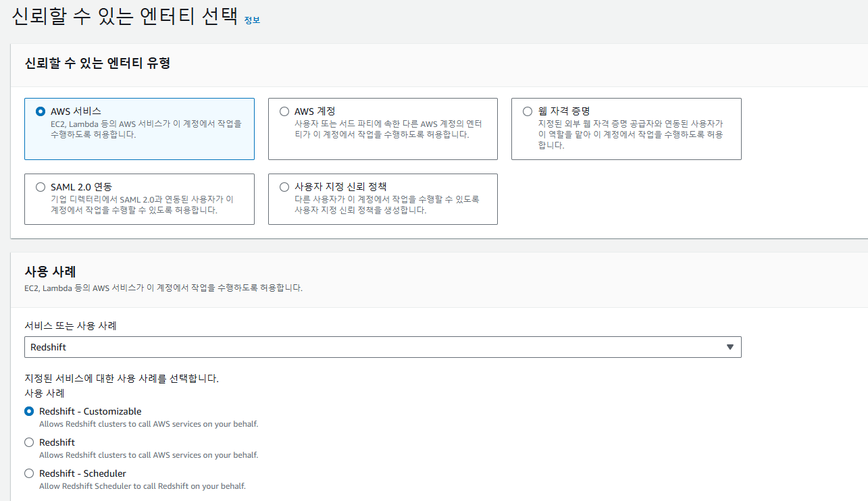
Task: Click the 서비스 또는 사용 사례 field label
Action: [x=70, y=325]
